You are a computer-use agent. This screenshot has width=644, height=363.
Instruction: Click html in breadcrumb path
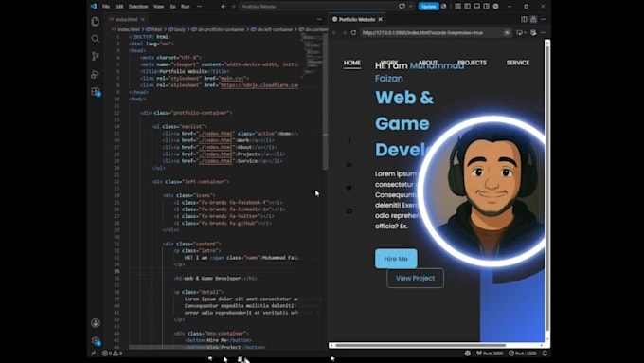pos(154,29)
